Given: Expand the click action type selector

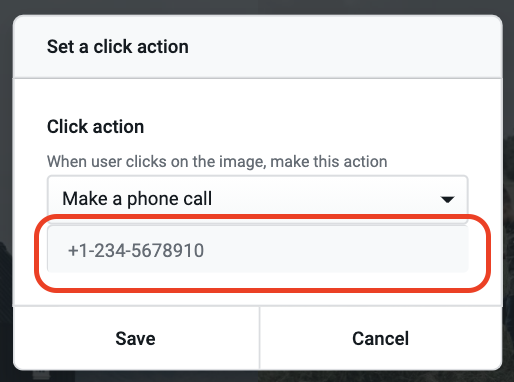Looking at the screenshot, I should tap(258, 199).
